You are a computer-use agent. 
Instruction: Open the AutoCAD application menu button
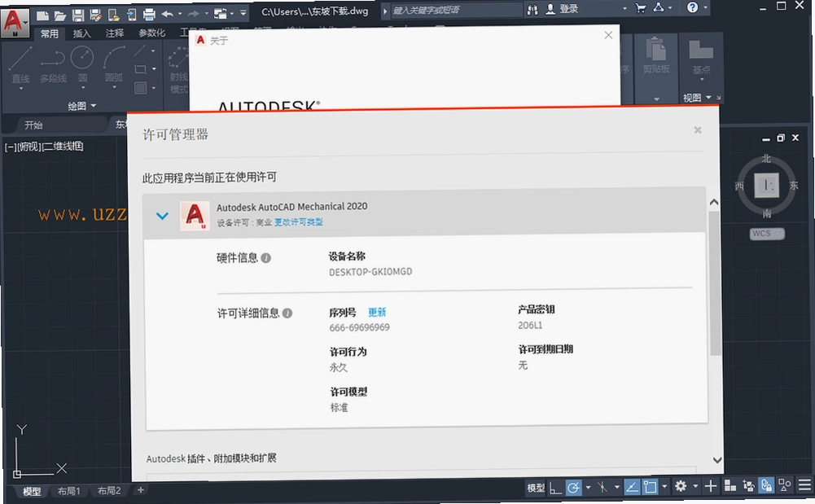[x=14, y=22]
